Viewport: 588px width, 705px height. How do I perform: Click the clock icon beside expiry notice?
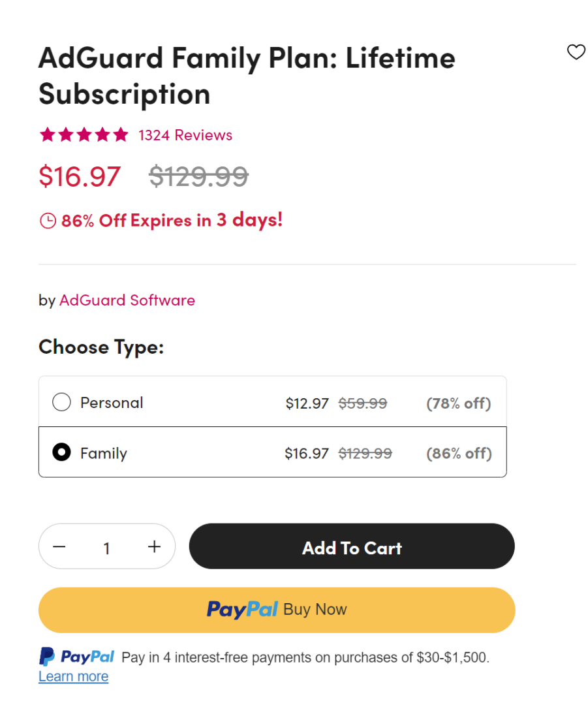[48, 221]
